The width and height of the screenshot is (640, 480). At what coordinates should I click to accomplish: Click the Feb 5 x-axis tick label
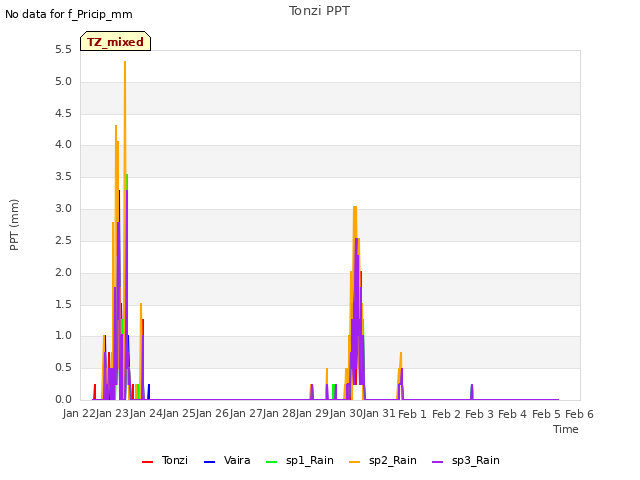[x=546, y=414]
